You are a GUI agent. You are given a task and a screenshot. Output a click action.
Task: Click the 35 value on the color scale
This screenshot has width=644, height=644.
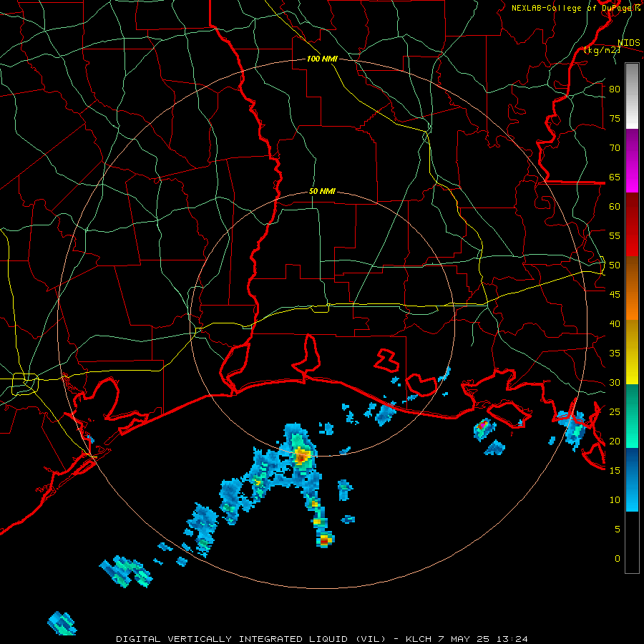point(615,353)
